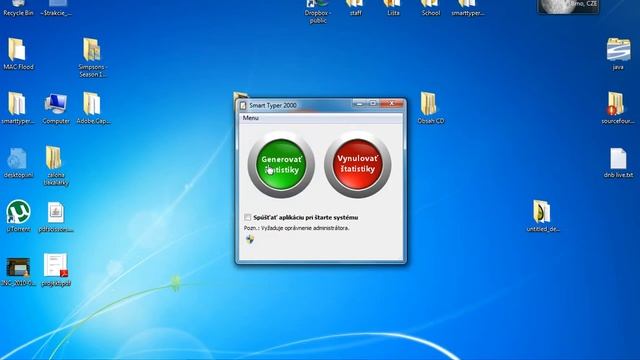
Task: Select the MAC Flood folder
Action: tap(18, 54)
